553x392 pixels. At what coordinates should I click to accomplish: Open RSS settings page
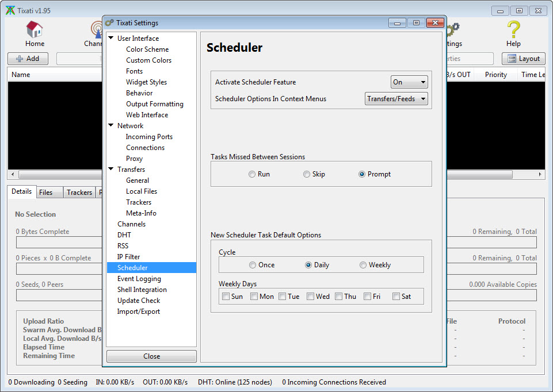123,246
